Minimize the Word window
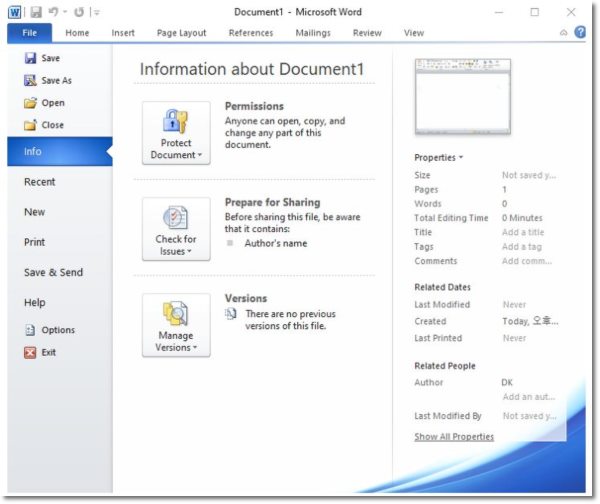The height and width of the screenshot is (504, 600). (x=499, y=13)
